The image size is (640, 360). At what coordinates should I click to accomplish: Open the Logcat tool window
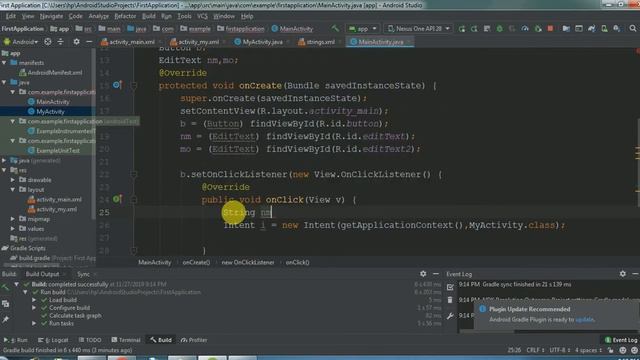53,340
